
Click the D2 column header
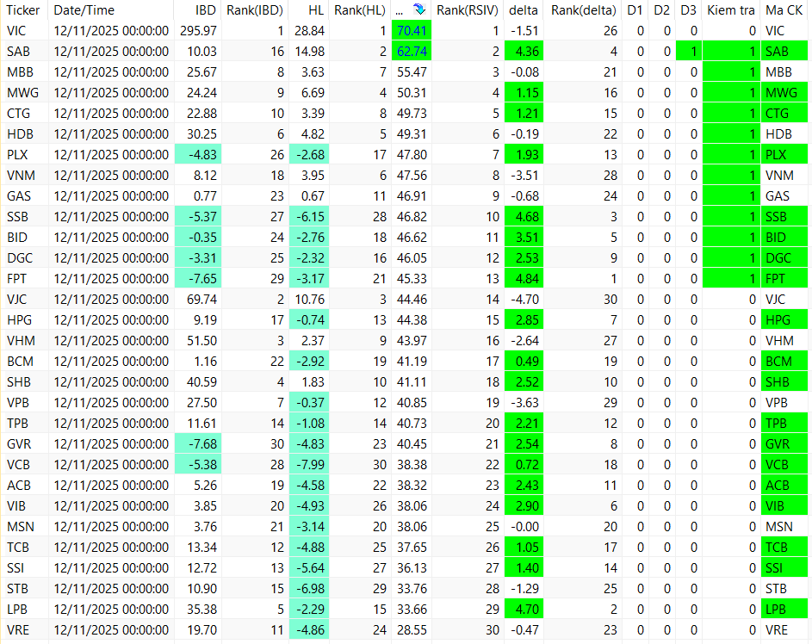point(662,9)
